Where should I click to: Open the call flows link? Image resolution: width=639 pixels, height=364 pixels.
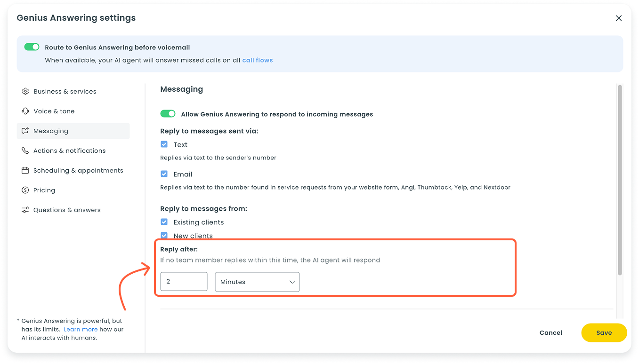[x=257, y=60]
